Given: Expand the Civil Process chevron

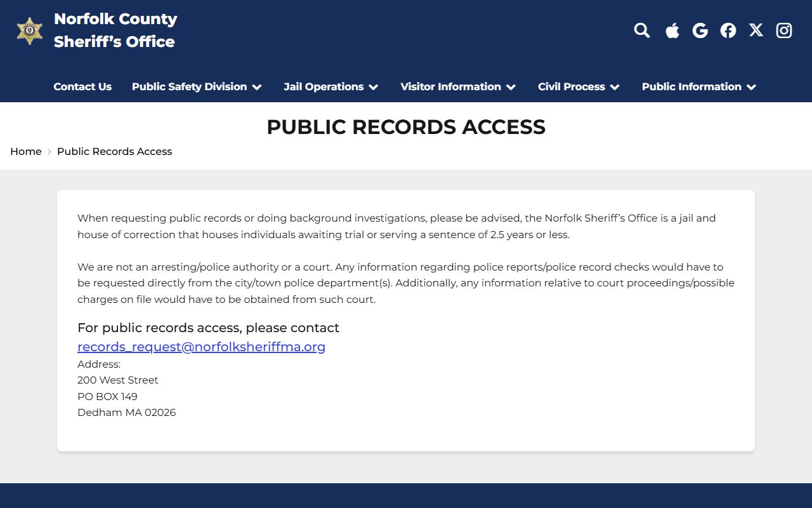Looking at the screenshot, I should pos(615,87).
